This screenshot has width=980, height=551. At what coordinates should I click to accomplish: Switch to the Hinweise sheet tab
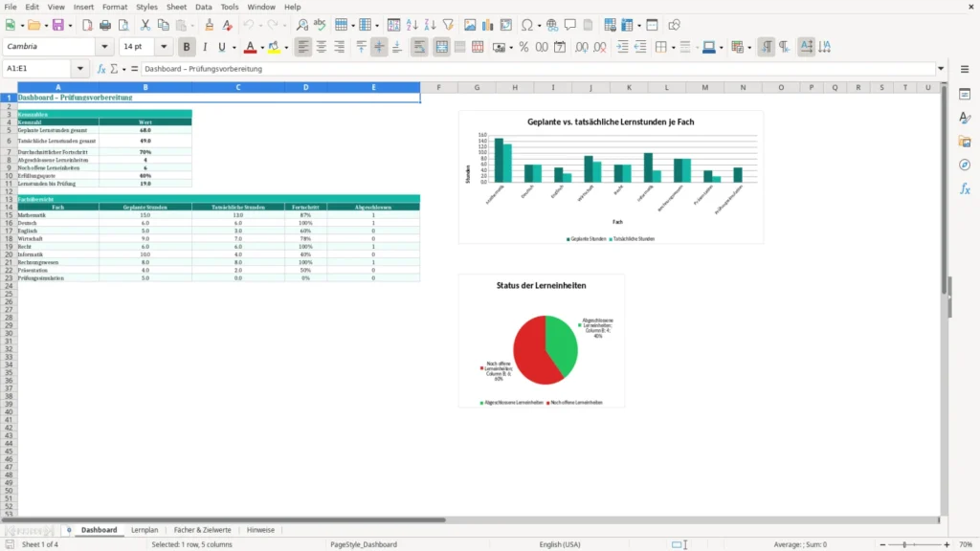260,530
